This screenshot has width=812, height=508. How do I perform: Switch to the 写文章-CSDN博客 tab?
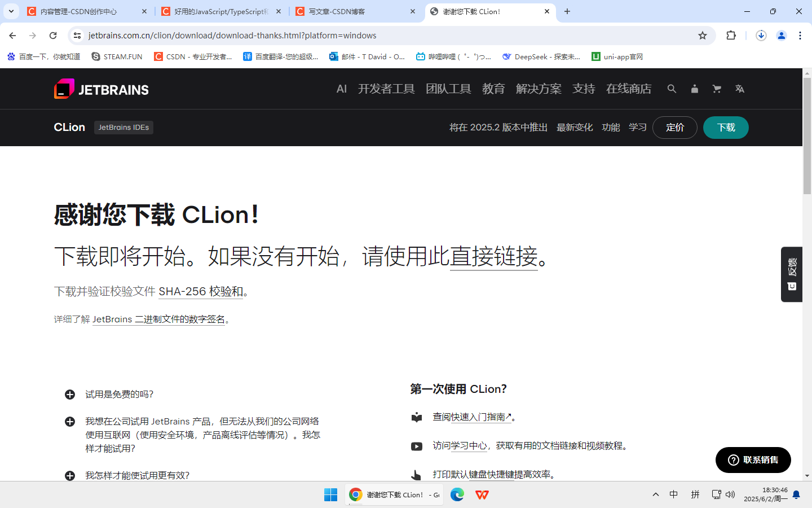click(356, 11)
